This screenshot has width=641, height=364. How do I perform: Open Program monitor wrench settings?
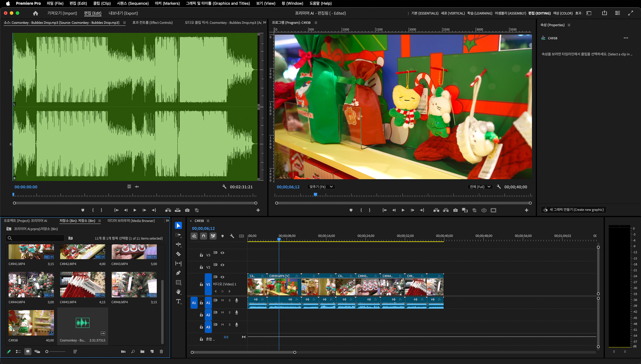499,187
